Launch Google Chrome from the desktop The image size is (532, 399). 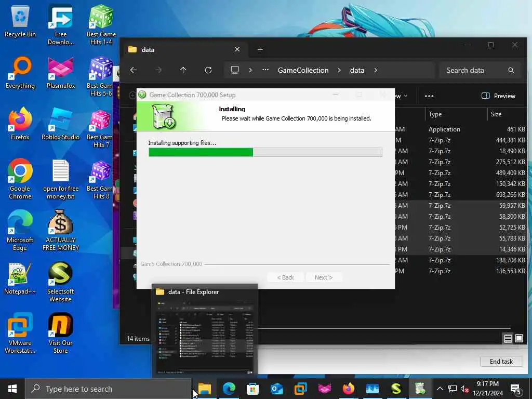pos(20,179)
